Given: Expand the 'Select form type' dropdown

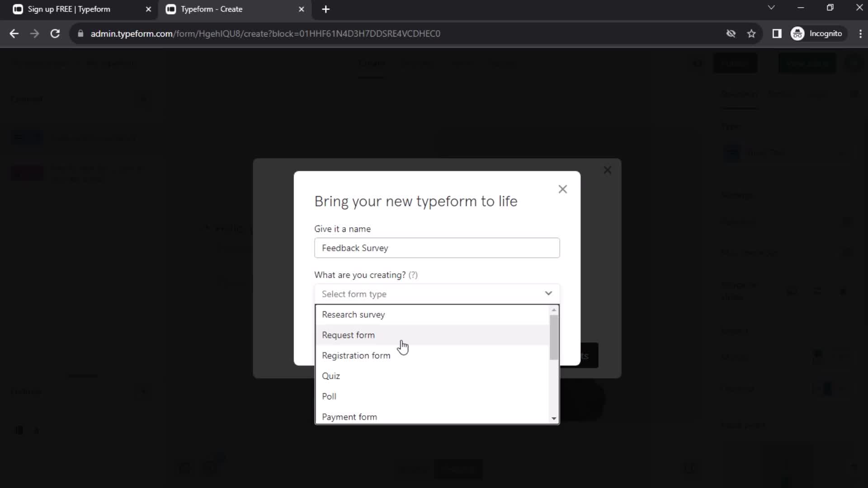Looking at the screenshot, I should click(x=438, y=293).
